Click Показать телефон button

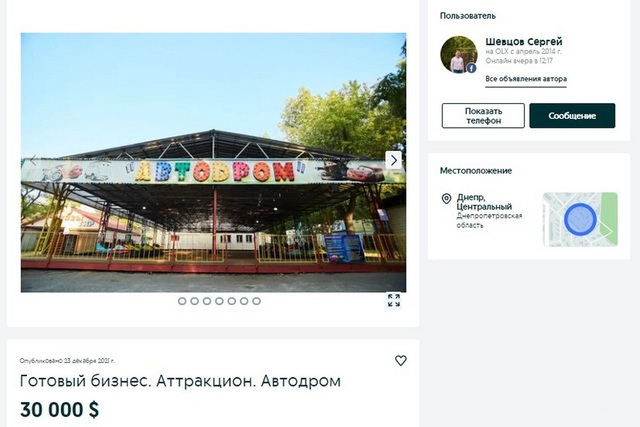coord(483,116)
